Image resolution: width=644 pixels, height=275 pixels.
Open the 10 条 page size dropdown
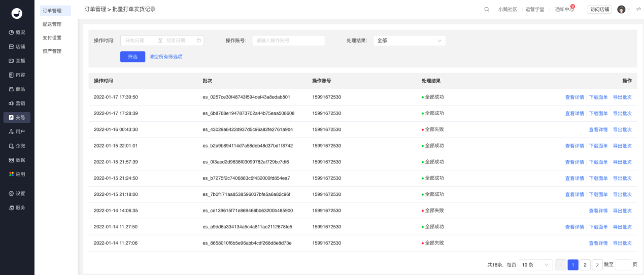click(535, 265)
